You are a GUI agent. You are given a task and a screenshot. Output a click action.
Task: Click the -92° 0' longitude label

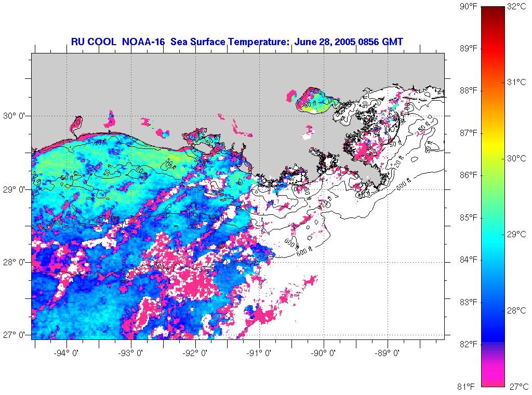pyautogui.click(x=196, y=353)
